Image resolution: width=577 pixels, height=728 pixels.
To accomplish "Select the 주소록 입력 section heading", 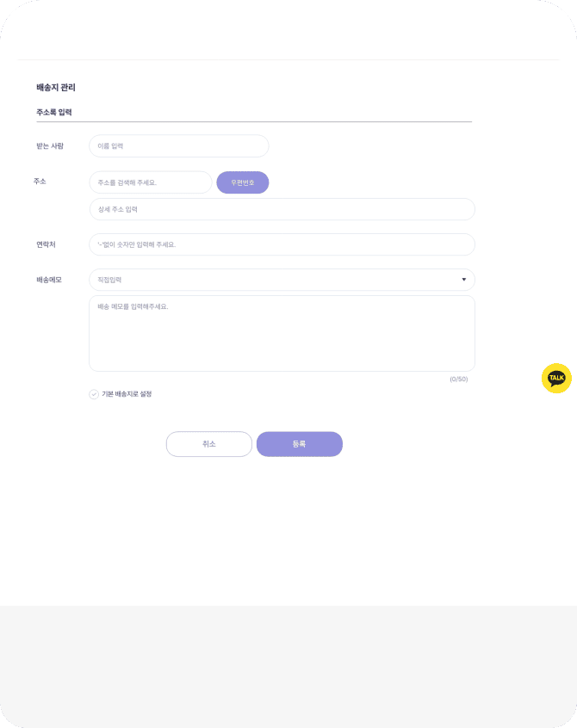I will click(54, 113).
